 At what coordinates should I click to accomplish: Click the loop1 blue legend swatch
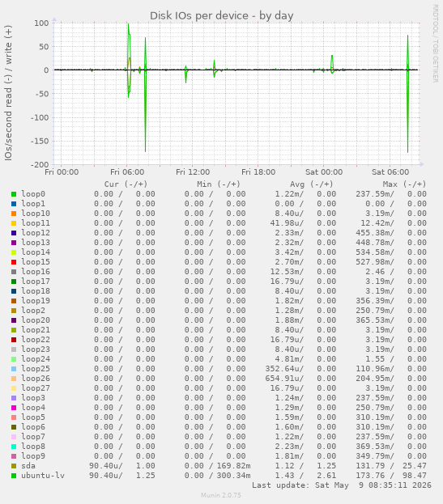point(14,204)
